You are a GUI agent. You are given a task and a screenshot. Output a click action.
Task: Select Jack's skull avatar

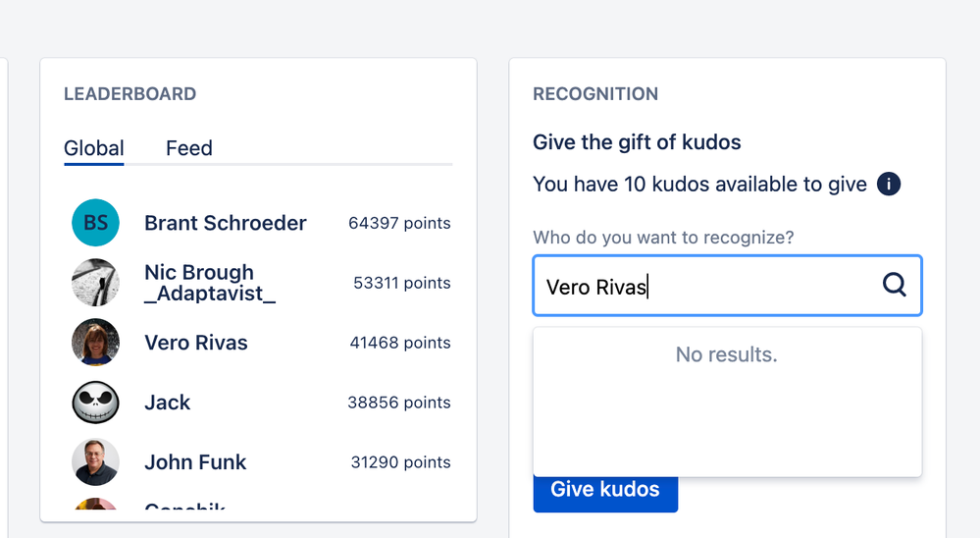click(x=95, y=403)
